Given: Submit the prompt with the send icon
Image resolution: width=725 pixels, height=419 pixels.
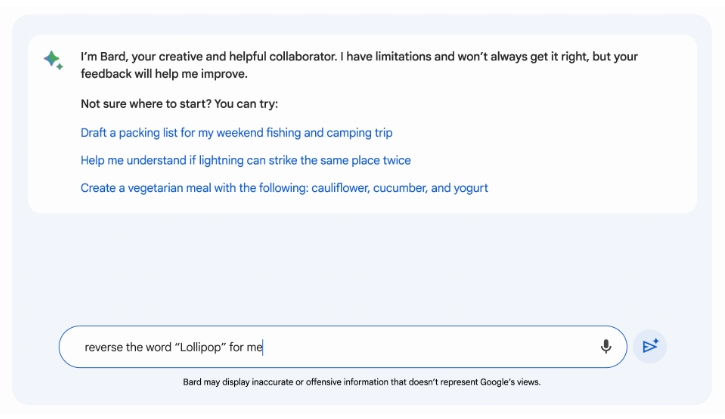Looking at the screenshot, I should pos(650,346).
